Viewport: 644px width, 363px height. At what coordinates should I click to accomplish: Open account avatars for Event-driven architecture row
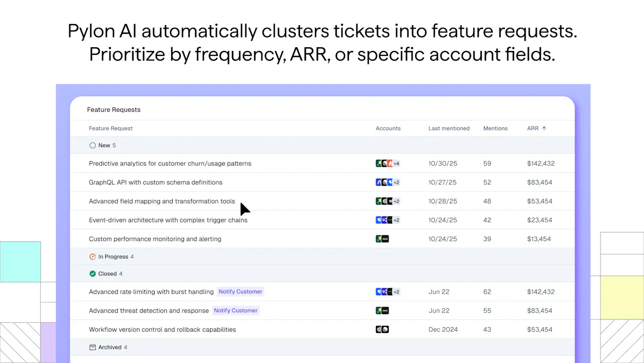(388, 220)
